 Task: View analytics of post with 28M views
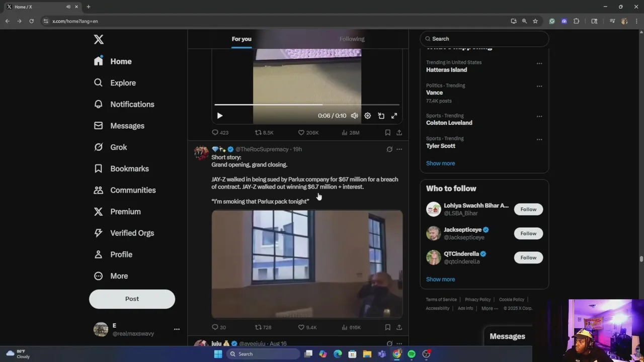click(x=350, y=133)
